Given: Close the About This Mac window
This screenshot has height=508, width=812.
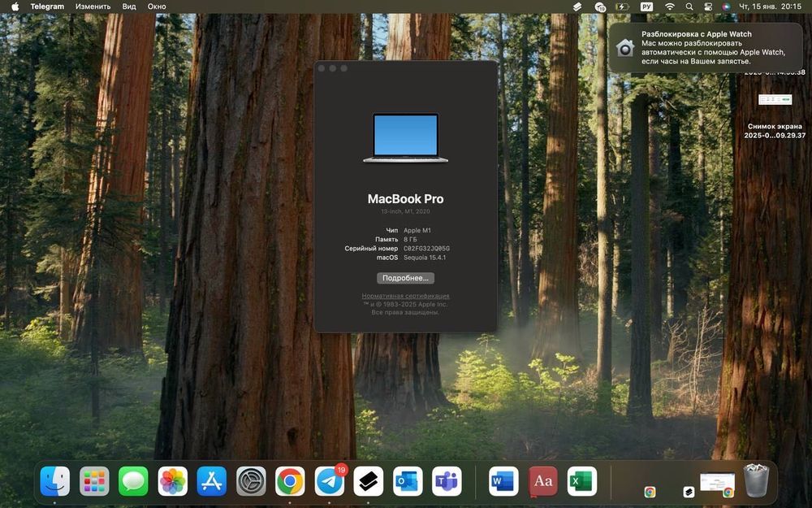Looking at the screenshot, I should click(x=321, y=68).
